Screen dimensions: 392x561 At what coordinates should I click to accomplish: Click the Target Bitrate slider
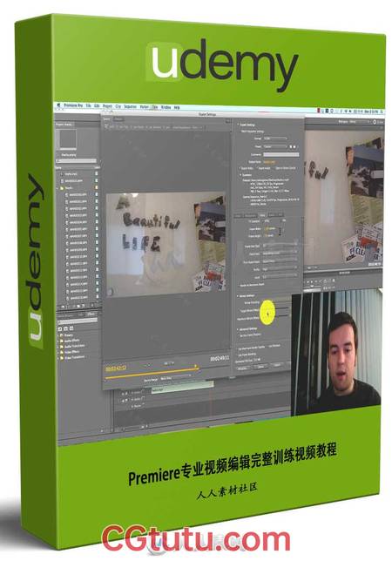(x=280, y=308)
